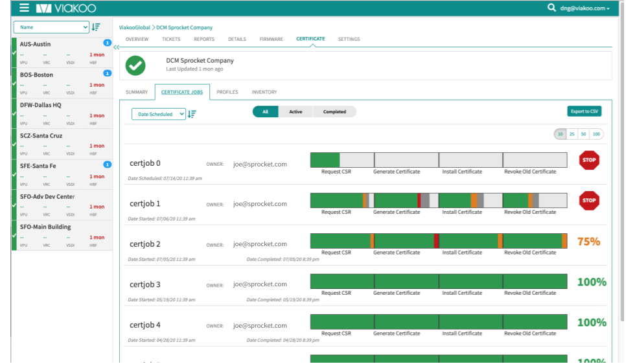Open dng@viakoo.com account menu
Screen dimensions: 626x364
coord(585,8)
